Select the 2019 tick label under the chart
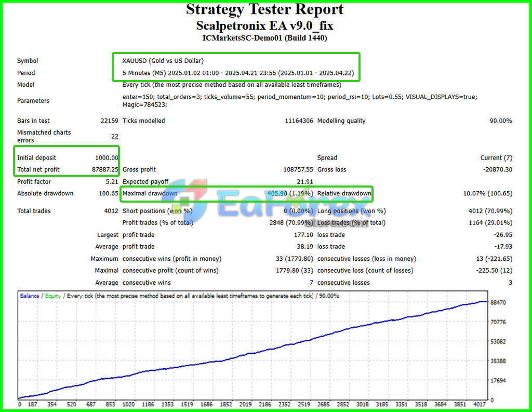 click(246, 404)
